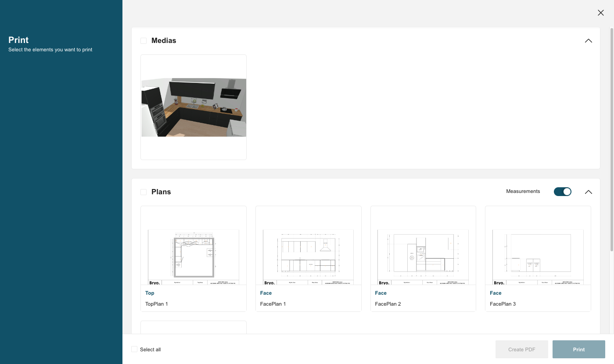Select the partially visible plan card below TopPlan 1

pyautogui.click(x=193, y=329)
